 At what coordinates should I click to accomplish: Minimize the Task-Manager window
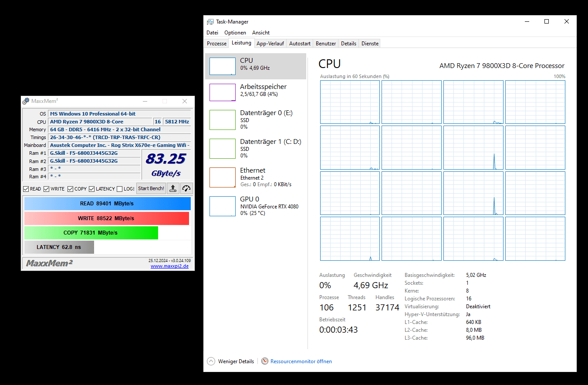coord(527,21)
